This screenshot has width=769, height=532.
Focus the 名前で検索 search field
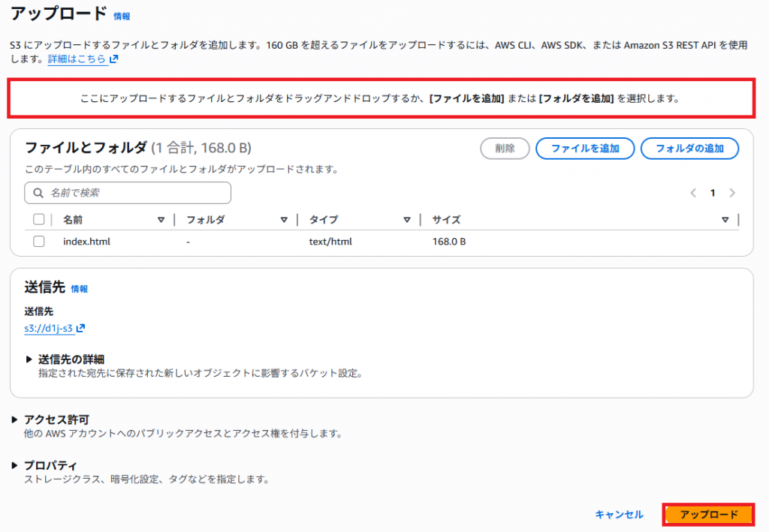[135, 193]
